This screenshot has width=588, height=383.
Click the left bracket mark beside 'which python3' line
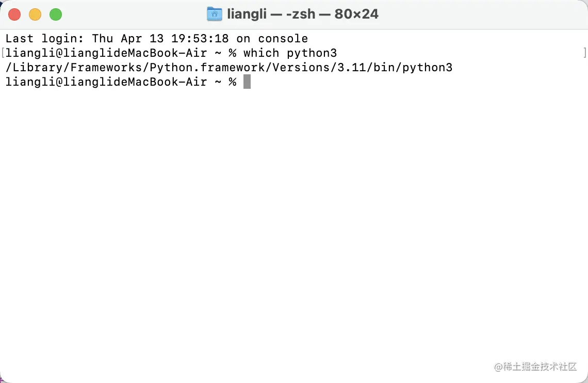click(3, 53)
